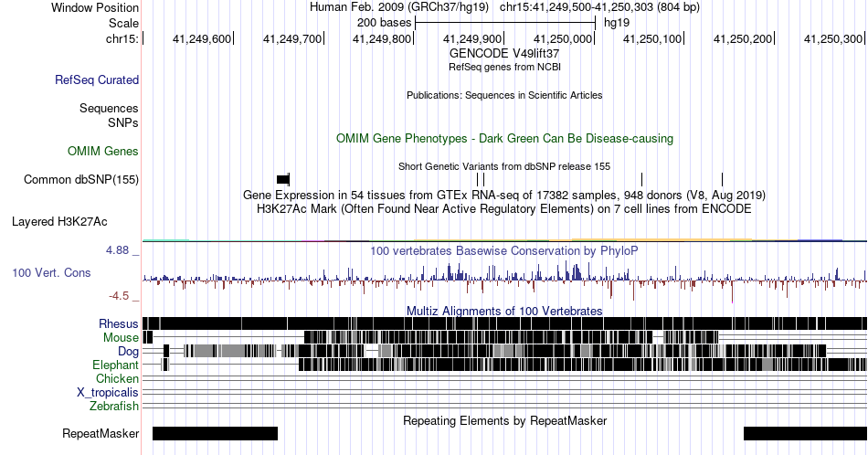868x455 pixels.
Task: Click the 200 bases scale label
Action: coord(384,23)
